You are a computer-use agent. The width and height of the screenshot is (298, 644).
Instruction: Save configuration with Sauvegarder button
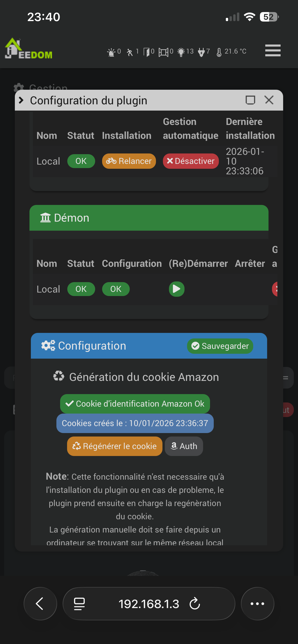click(220, 346)
